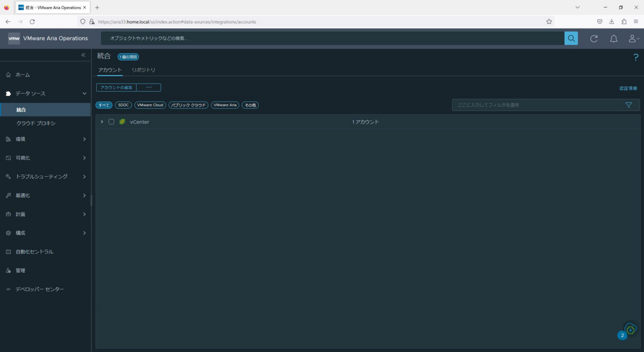Select the すべて filter chip
The width and height of the screenshot is (644, 352).
point(104,105)
